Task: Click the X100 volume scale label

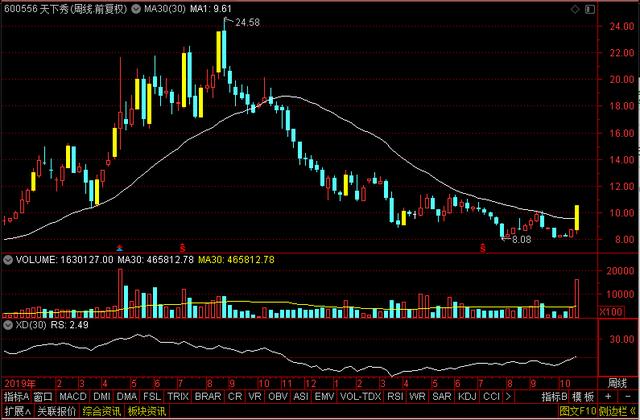Action: click(611, 312)
